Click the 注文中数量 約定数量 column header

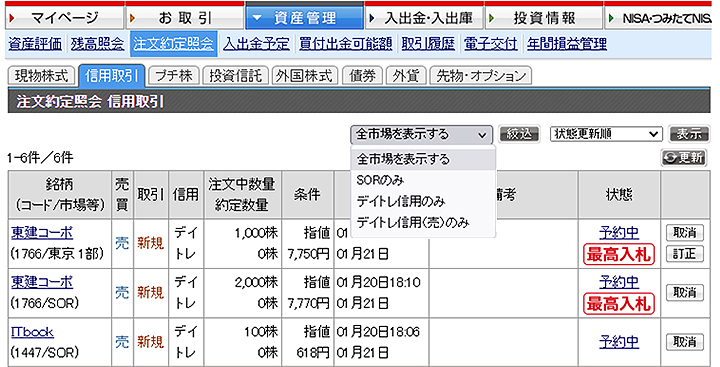tap(242, 195)
